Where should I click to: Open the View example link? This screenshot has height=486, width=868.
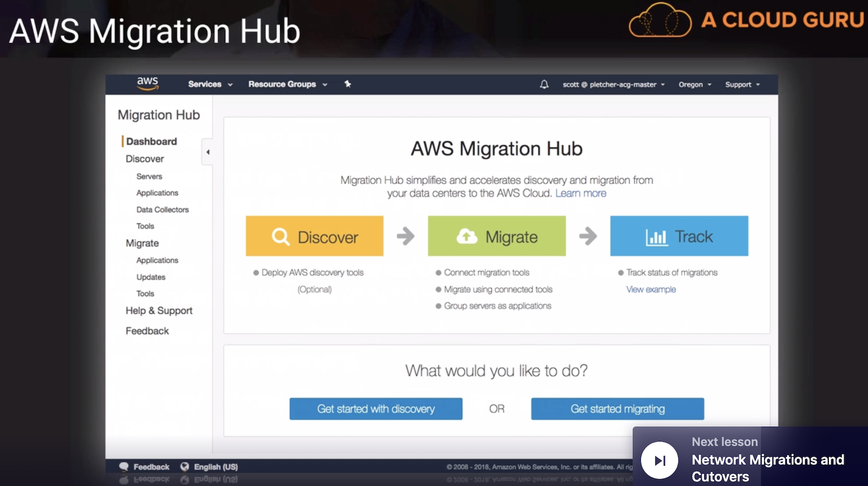click(651, 290)
